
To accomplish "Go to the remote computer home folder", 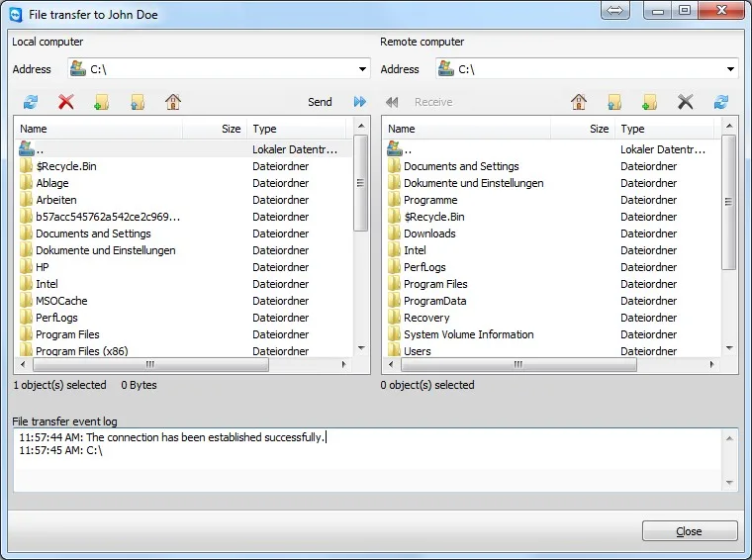I will 579,102.
